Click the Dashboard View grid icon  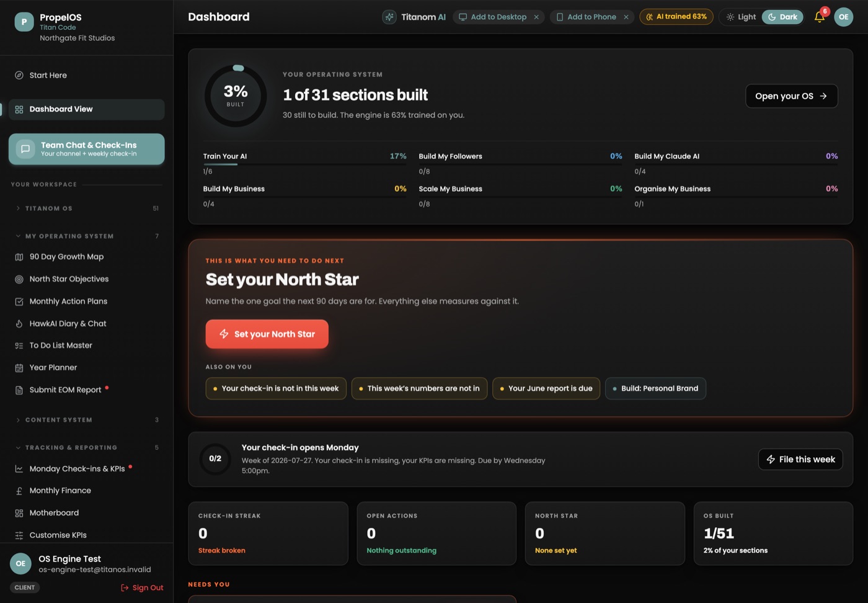click(x=19, y=109)
